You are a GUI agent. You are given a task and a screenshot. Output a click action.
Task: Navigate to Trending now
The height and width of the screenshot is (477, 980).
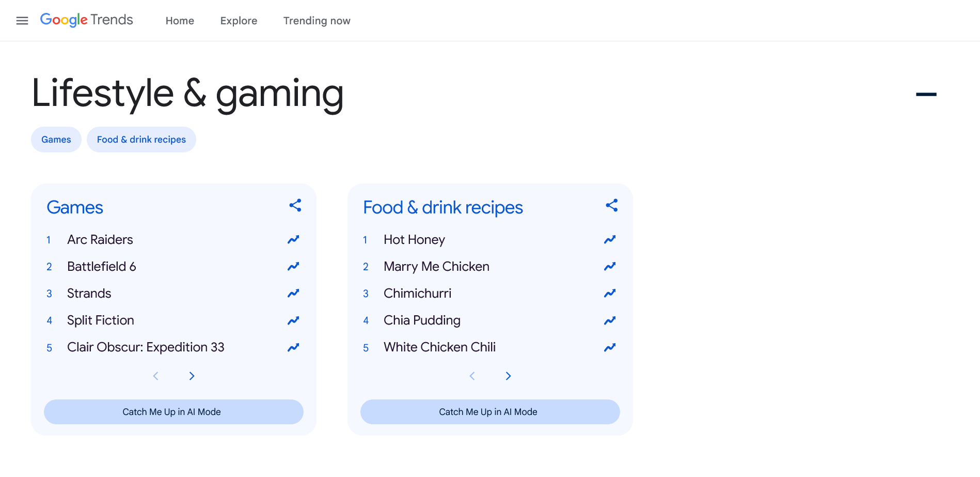pos(317,21)
